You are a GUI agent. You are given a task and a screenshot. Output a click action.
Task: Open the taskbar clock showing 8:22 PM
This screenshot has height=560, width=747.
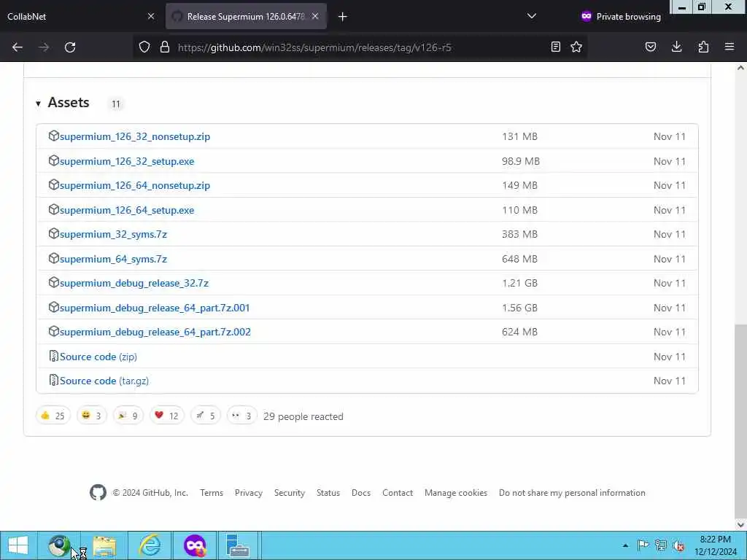click(715, 545)
